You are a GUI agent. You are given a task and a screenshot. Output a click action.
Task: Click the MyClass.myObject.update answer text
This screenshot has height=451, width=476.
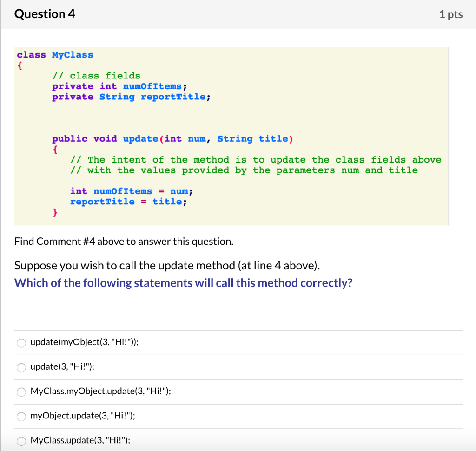pos(100,391)
